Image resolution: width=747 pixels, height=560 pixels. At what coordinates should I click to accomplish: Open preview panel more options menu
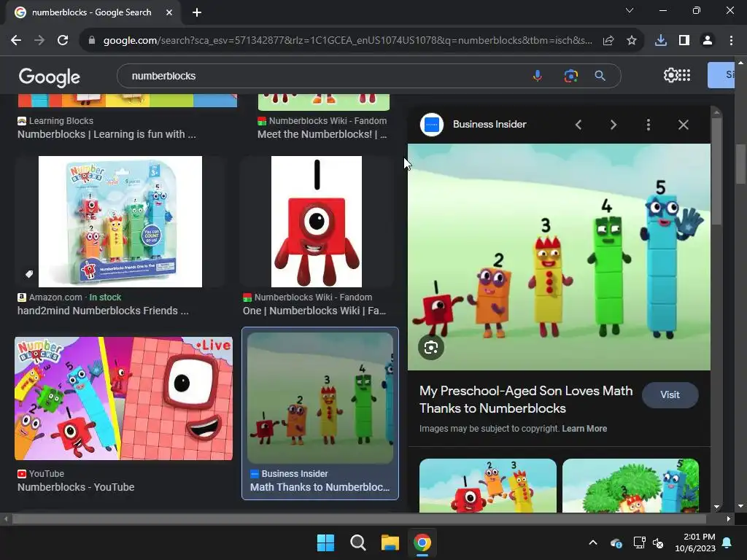pyautogui.click(x=648, y=125)
